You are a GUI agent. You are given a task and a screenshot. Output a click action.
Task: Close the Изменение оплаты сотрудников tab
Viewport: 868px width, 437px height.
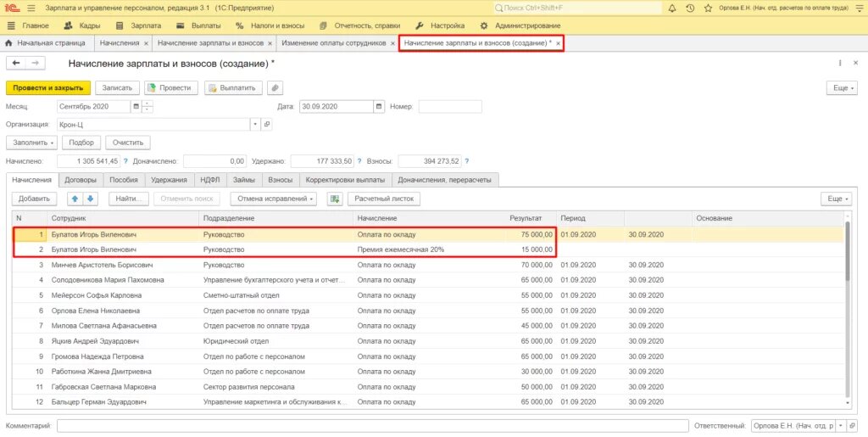click(392, 43)
